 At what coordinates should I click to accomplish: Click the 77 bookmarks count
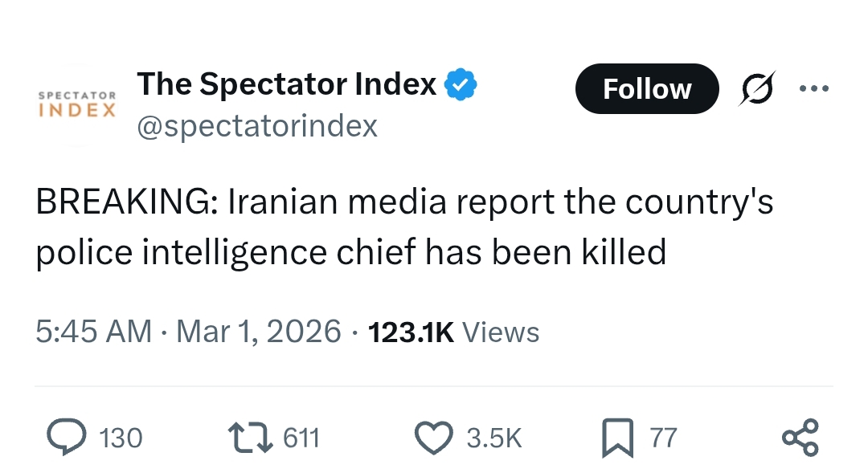[x=663, y=438]
